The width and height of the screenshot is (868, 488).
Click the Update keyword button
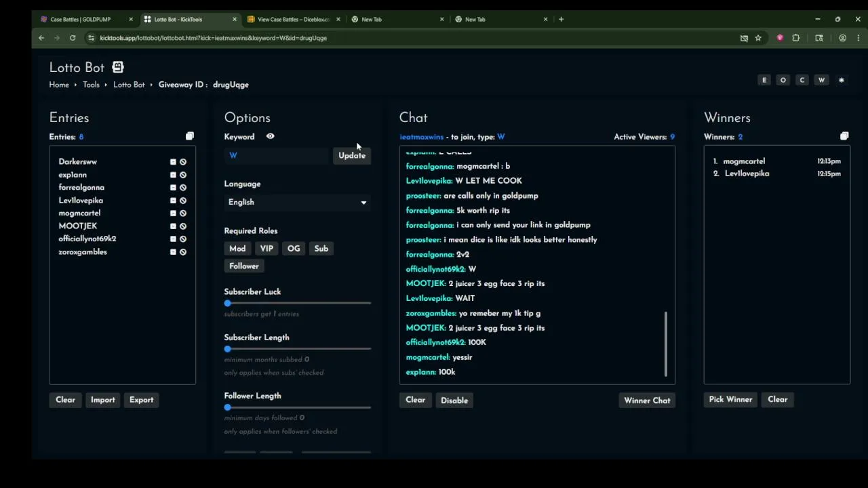pos(352,156)
